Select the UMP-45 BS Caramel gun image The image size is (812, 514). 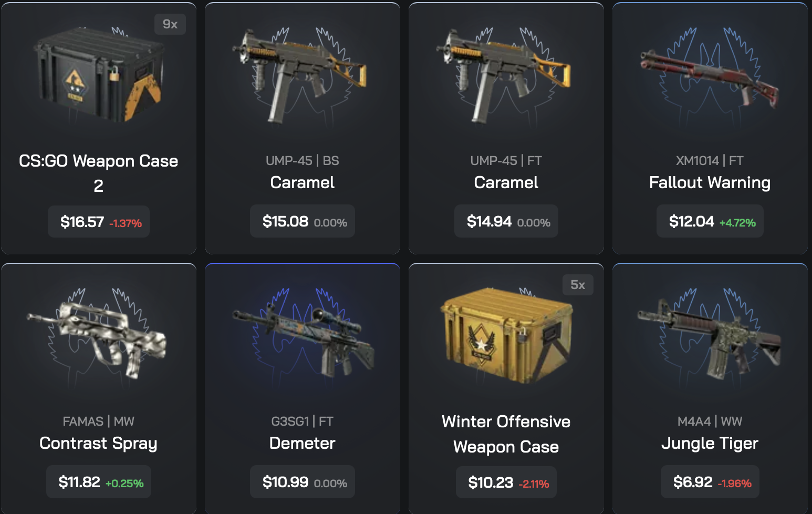(x=299, y=75)
